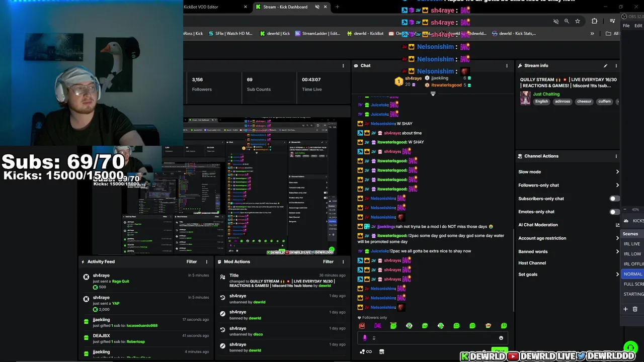Close the Stream - Kick Dashboard tab

[x=325, y=7]
